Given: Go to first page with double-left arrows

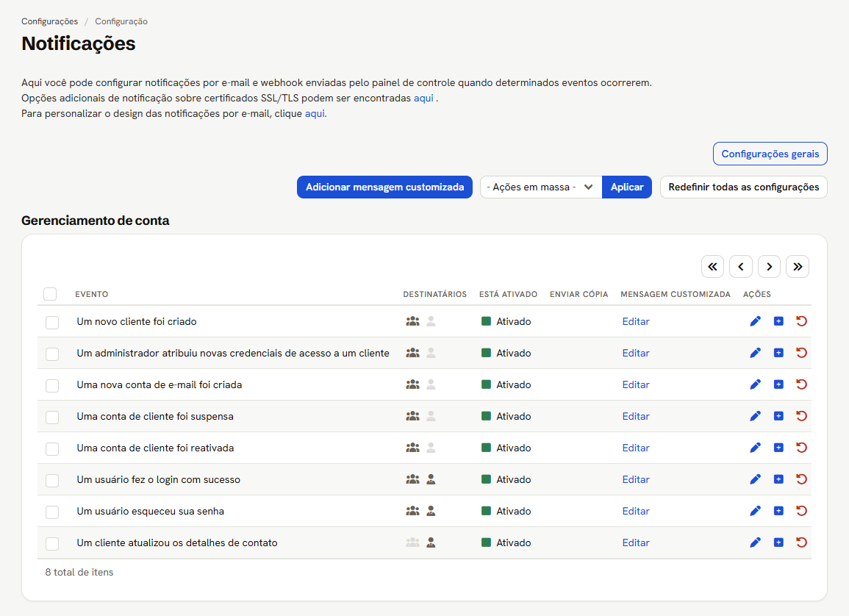Looking at the screenshot, I should pyautogui.click(x=712, y=266).
